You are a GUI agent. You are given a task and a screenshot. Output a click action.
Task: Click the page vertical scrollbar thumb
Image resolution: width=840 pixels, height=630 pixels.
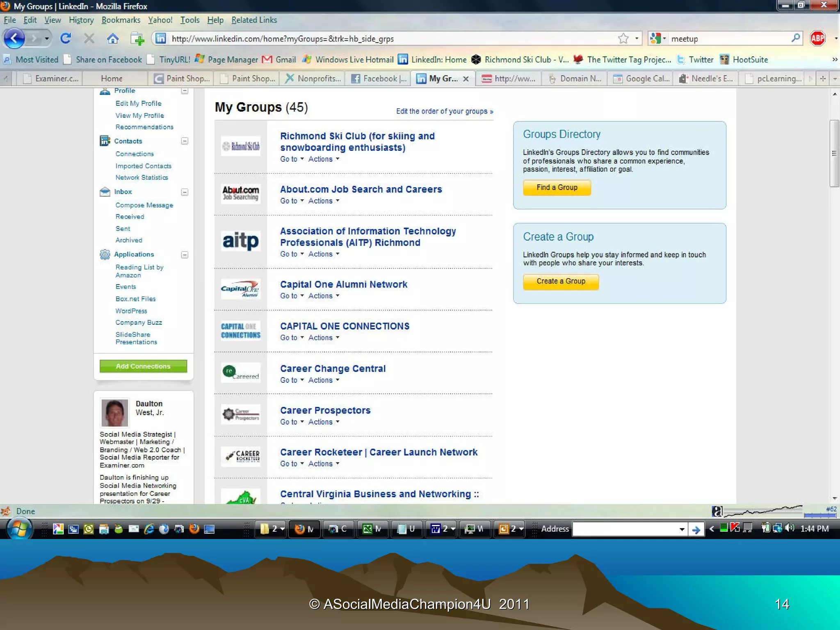[x=834, y=153]
